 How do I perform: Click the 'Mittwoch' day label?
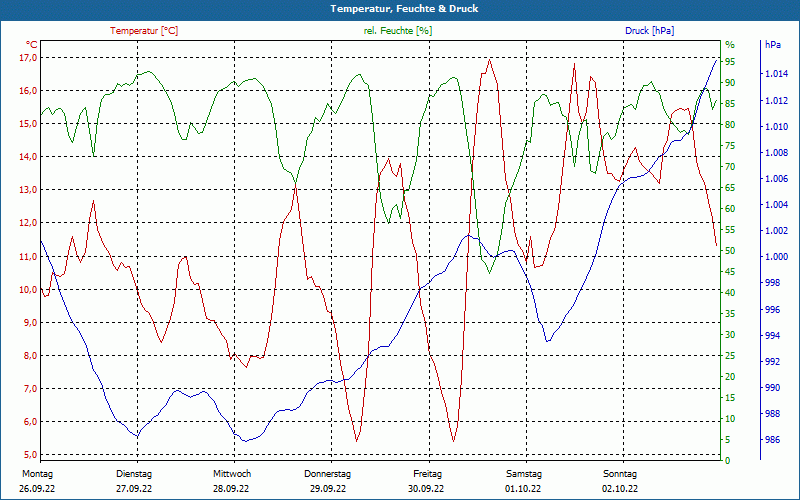coord(232,474)
